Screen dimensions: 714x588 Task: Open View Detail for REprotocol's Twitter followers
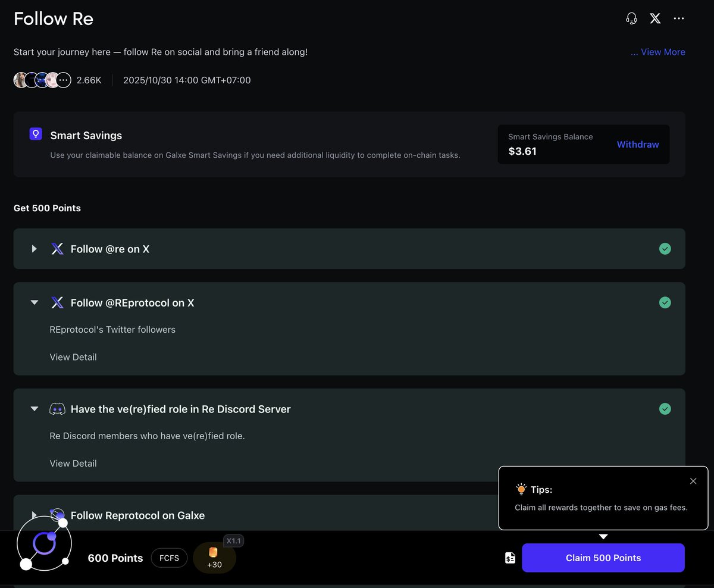click(73, 356)
